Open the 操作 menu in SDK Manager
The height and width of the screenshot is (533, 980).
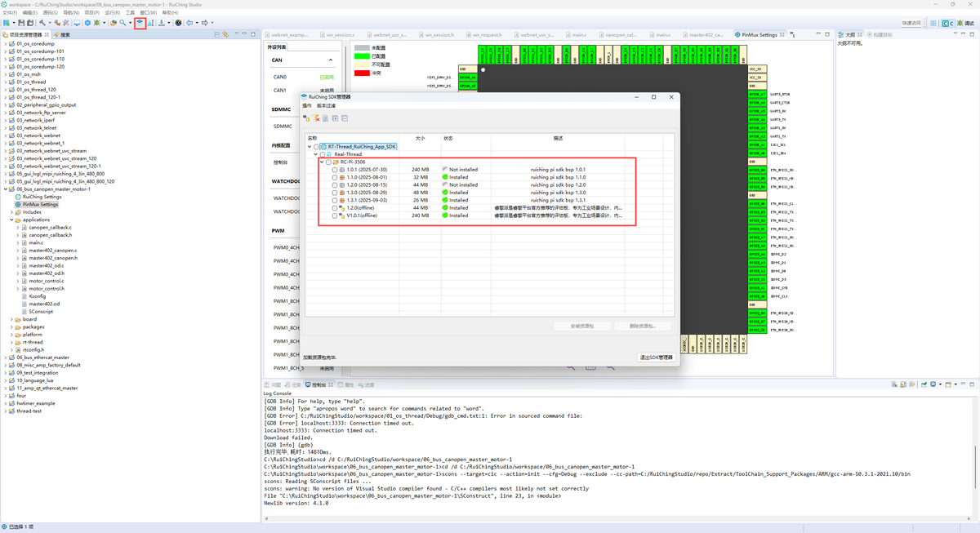click(x=307, y=106)
